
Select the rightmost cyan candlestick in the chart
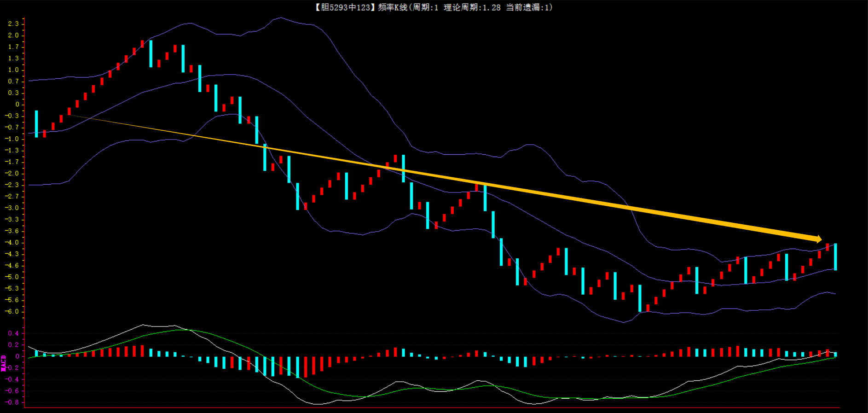coord(835,256)
